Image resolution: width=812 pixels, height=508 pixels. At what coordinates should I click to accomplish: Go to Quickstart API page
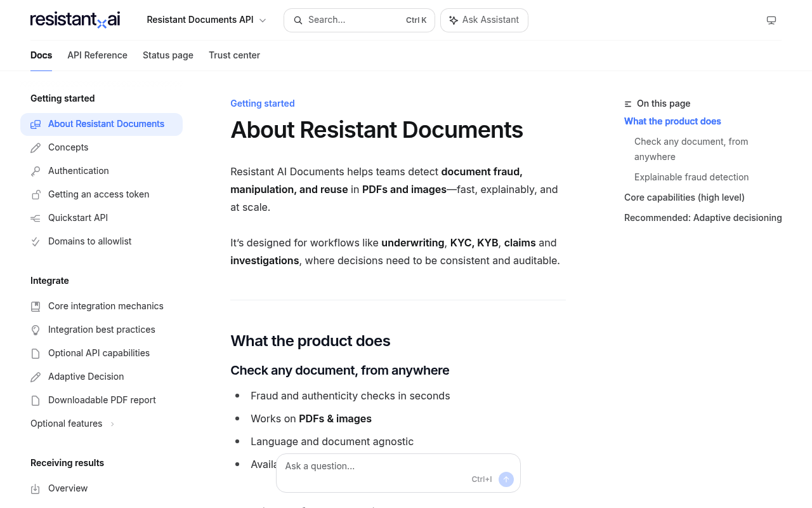101,218
